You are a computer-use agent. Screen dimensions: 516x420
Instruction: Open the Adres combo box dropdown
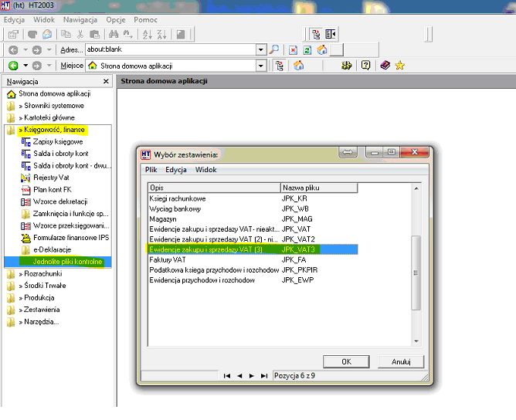click(260, 50)
